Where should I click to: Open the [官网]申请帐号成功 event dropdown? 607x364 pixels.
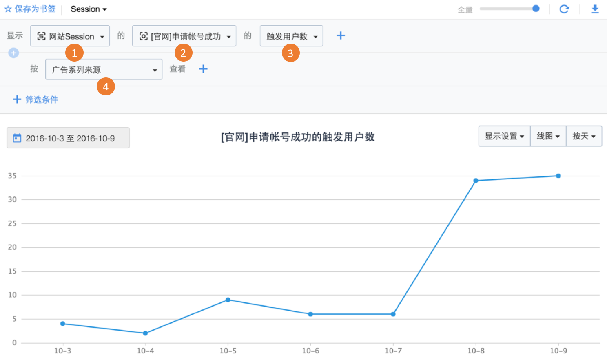click(184, 36)
